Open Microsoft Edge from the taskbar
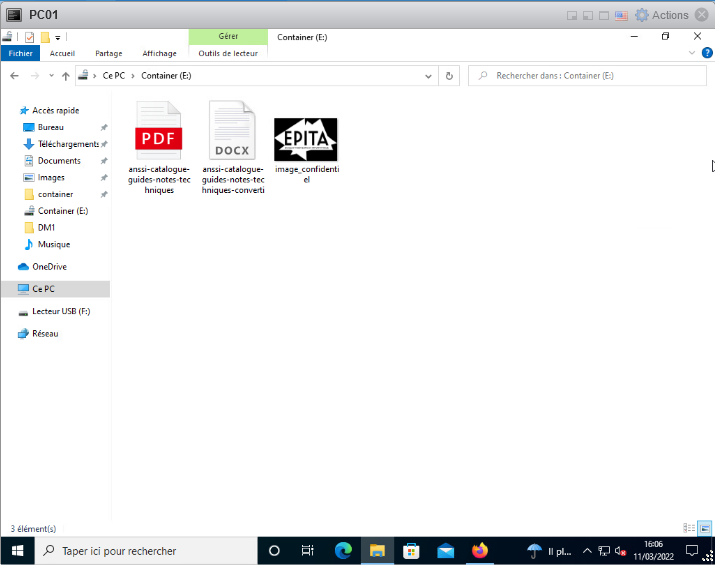The width and height of the screenshot is (715, 565). coord(343,551)
